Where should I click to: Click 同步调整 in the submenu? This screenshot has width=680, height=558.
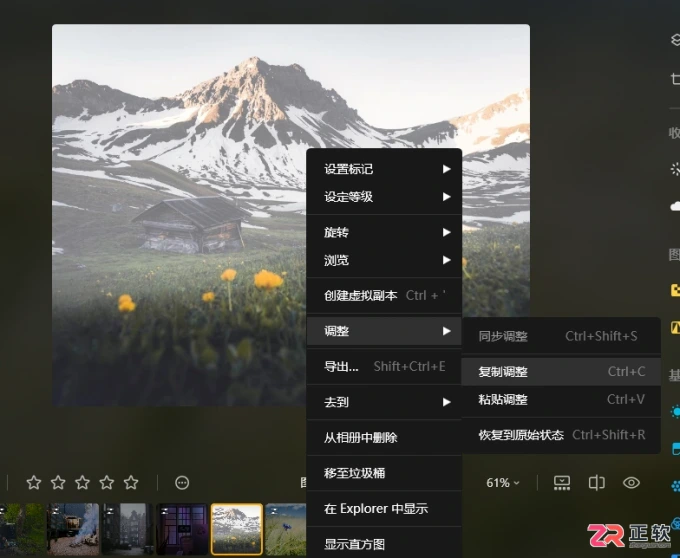[561, 336]
